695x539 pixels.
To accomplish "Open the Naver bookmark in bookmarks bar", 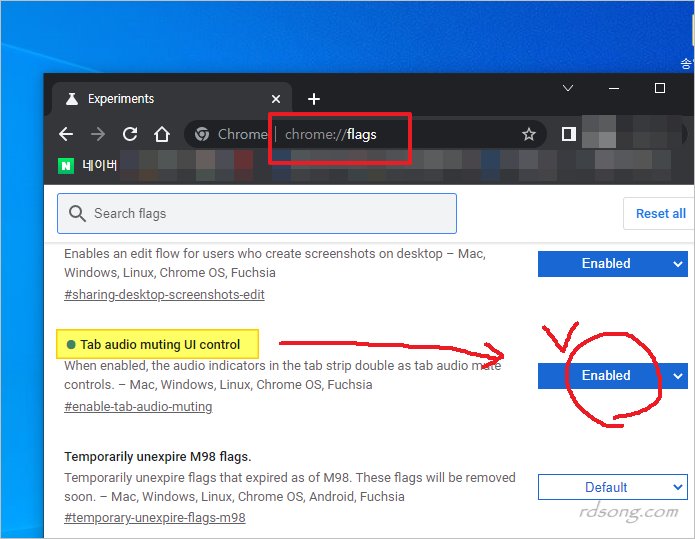I will click(90, 165).
